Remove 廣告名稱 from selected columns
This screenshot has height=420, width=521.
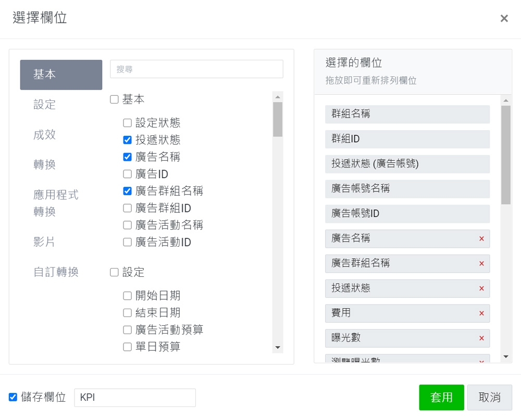[481, 238]
